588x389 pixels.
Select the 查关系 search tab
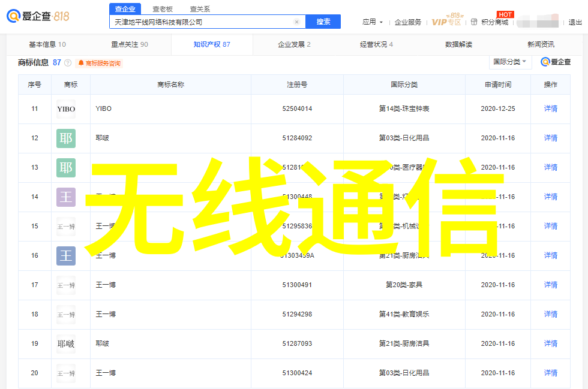(200, 9)
